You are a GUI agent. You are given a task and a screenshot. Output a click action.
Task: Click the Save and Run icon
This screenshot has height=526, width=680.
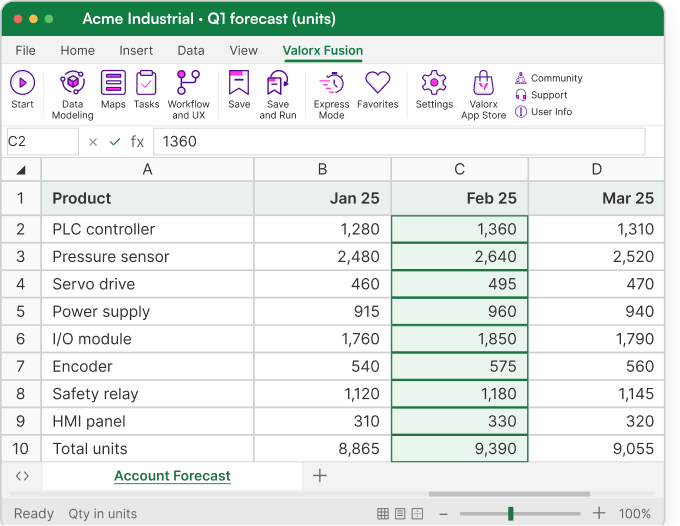pyautogui.click(x=278, y=82)
